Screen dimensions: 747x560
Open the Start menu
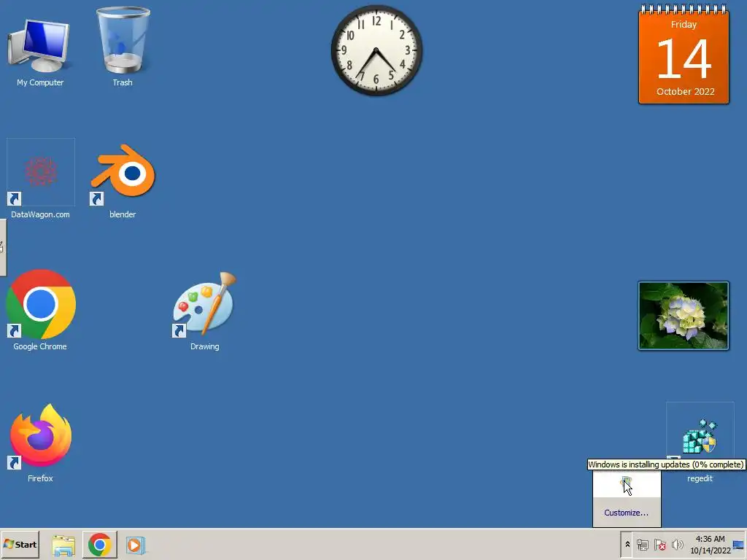[20, 544]
